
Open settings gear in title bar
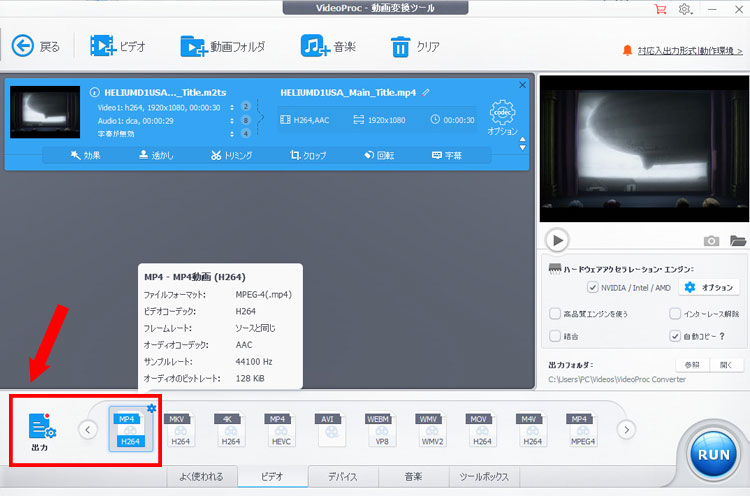point(685,9)
